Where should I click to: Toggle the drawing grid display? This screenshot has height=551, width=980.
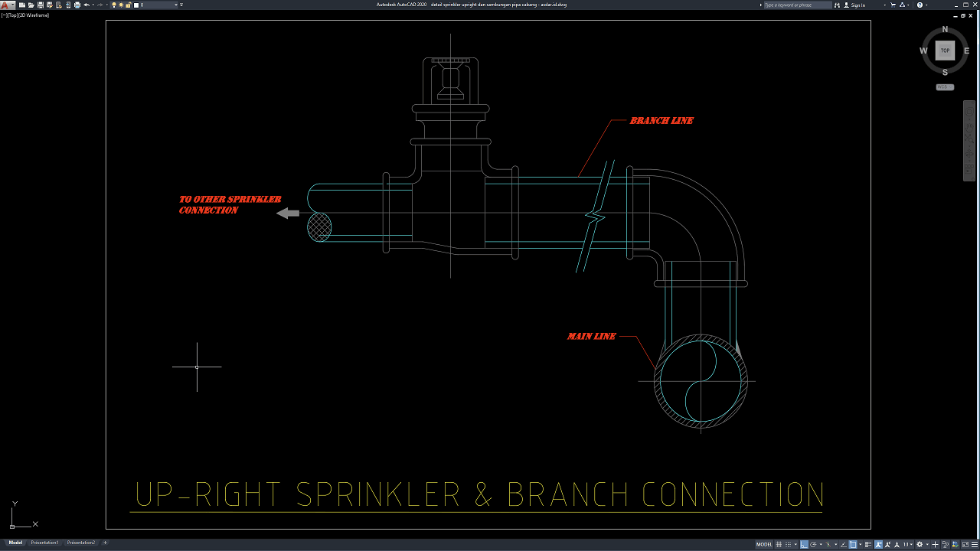click(x=779, y=545)
